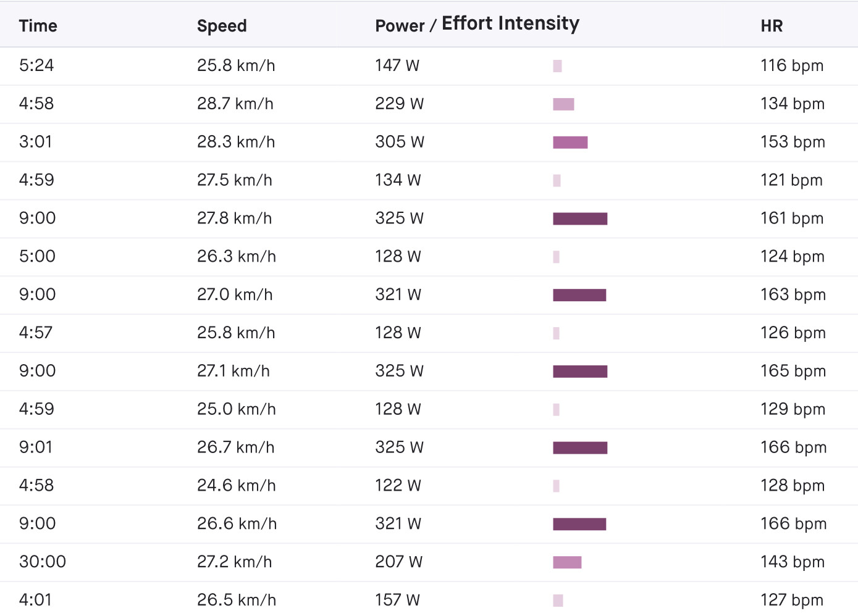Select the 9:01 interval time cell

pyautogui.click(x=36, y=447)
